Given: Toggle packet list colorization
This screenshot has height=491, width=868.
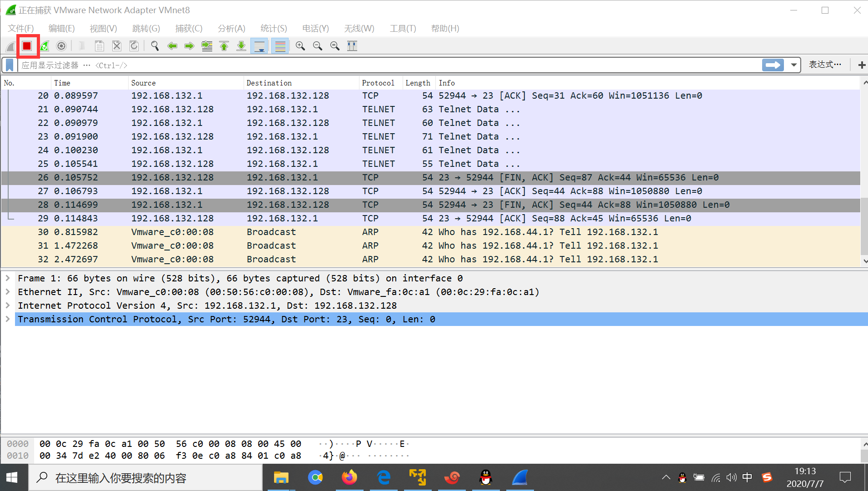Looking at the screenshot, I should tap(280, 45).
